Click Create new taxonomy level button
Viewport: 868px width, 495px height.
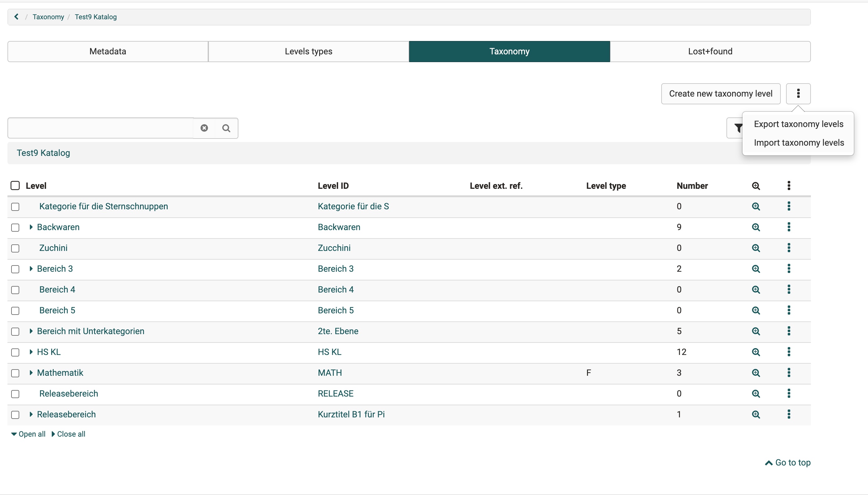pos(721,93)
